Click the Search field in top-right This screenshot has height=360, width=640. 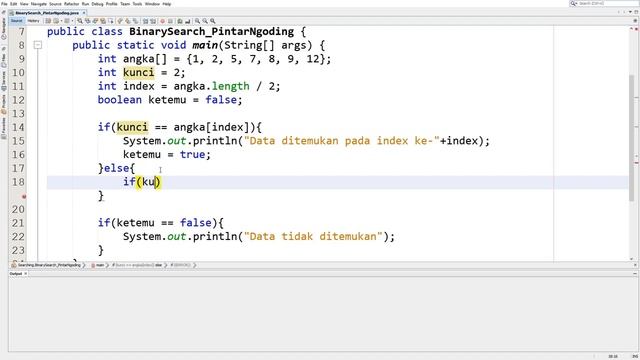(607, 3)
